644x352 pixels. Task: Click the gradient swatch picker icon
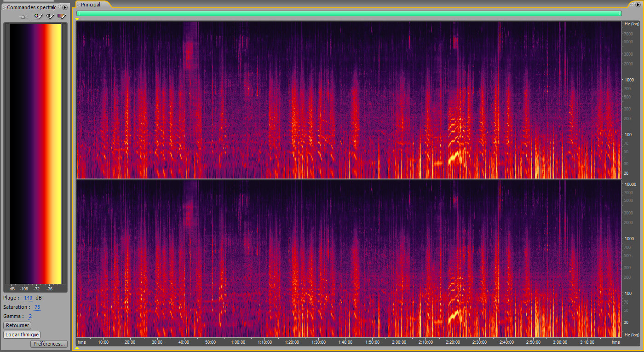tap(62, 16)
